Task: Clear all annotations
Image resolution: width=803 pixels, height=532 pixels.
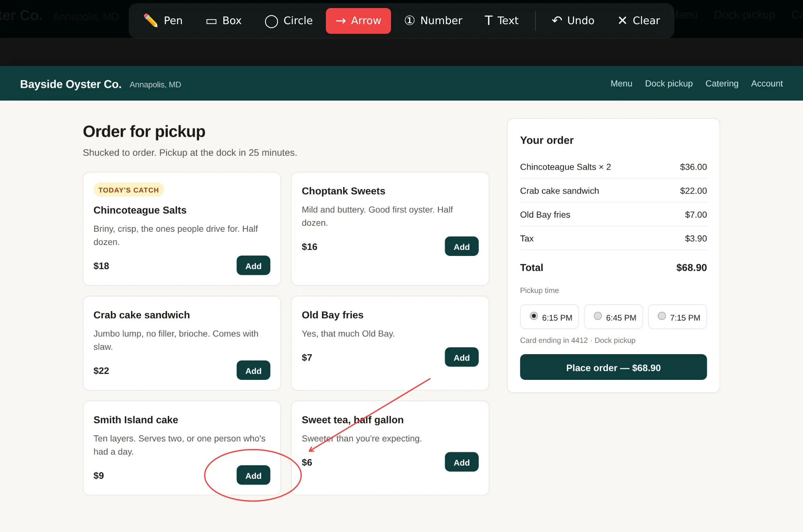Action: click(x=639, y=21)
